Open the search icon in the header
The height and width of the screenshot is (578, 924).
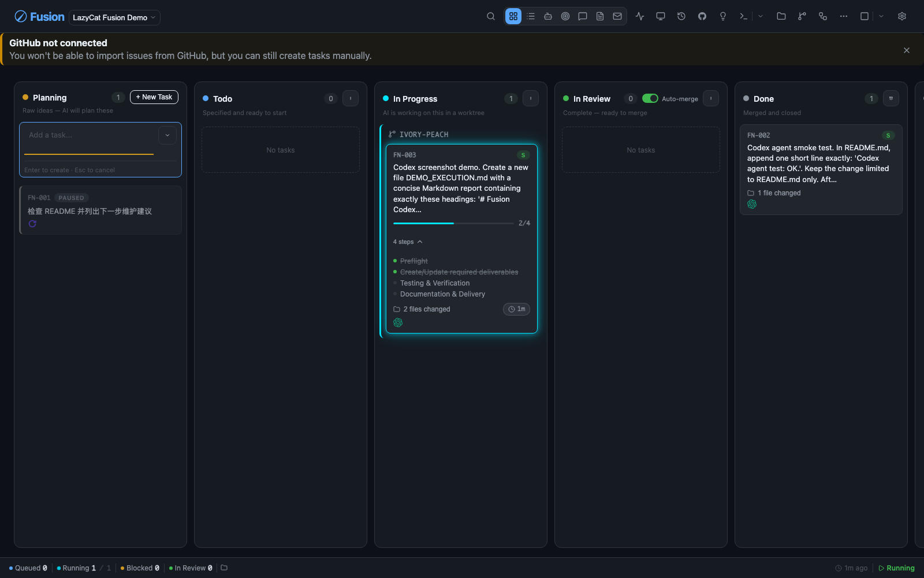coord(491,16)
